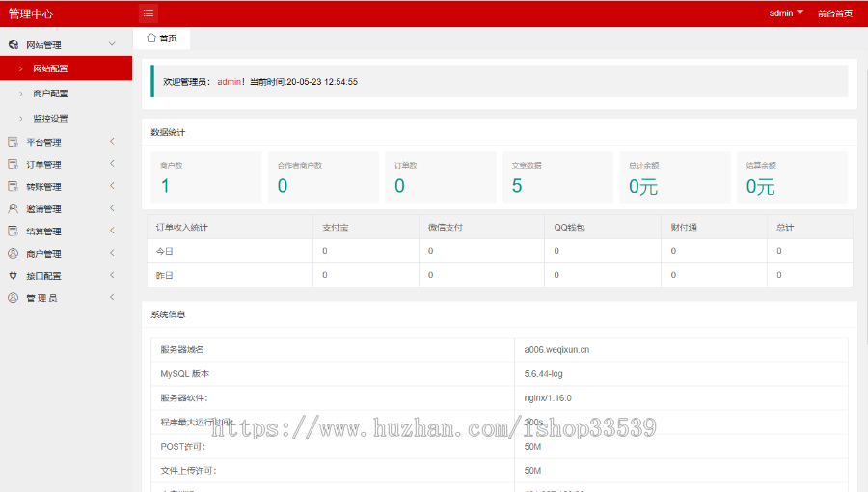The image size is (868, 492).
Task: Click the 邀请管理 person icon
Action: pos(13,208)
